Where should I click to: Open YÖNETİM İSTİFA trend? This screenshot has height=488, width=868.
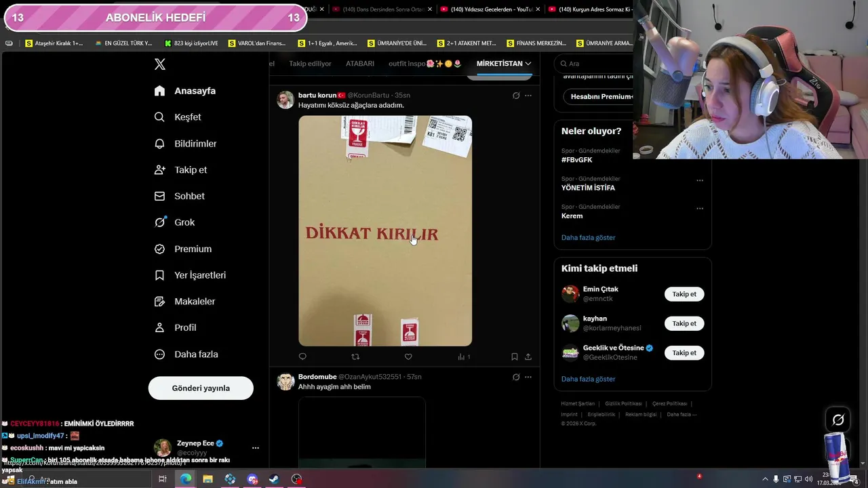pos(588,188)
